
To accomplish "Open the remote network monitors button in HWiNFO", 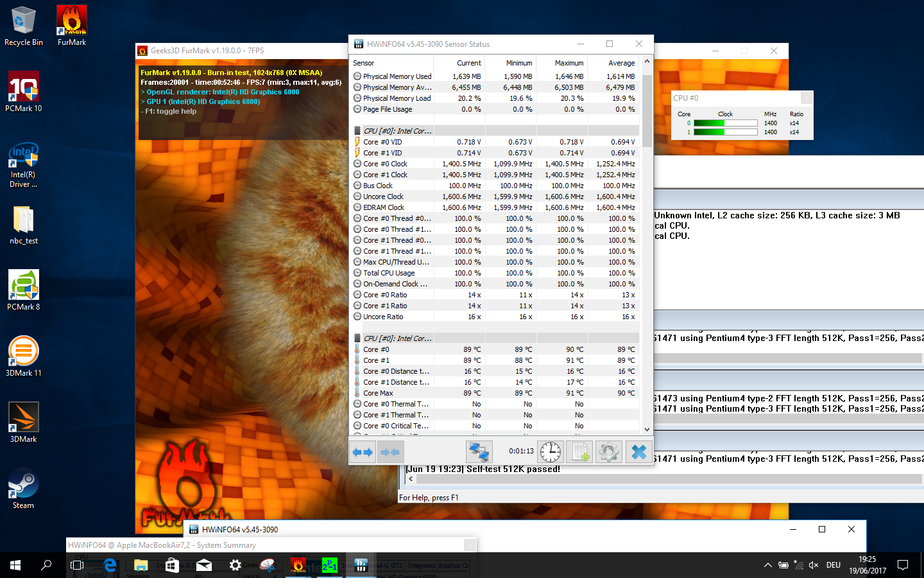I will pyautogui.click(x=479, y=452).
